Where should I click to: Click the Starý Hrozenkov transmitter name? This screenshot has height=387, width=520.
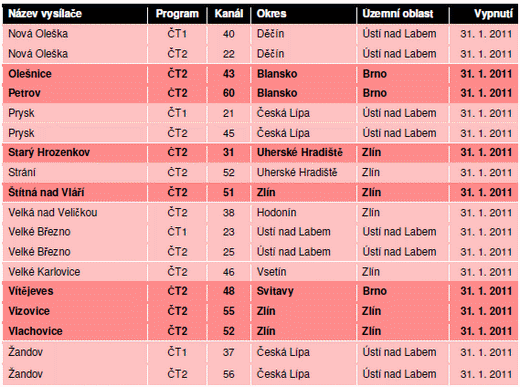click(49, 152)
